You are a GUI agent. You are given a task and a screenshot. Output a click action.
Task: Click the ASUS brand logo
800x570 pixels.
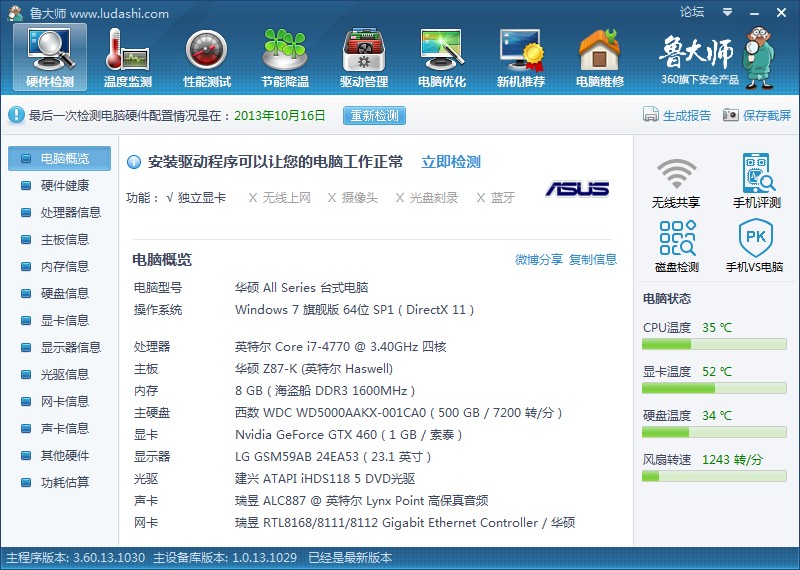(577, 189)
